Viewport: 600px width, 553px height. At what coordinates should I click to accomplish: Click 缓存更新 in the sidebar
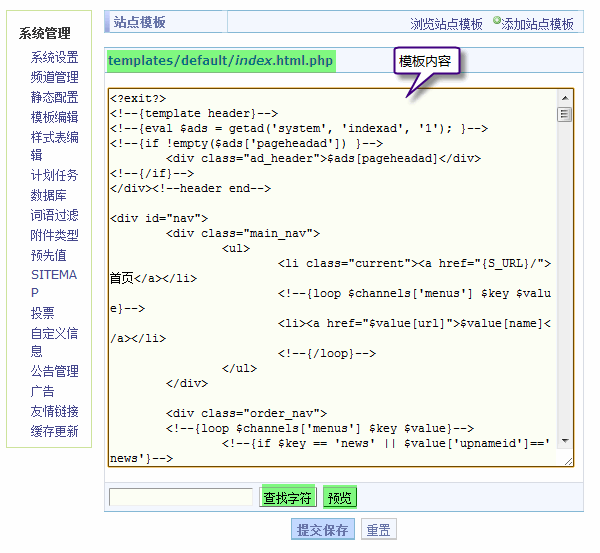point(54,431)
